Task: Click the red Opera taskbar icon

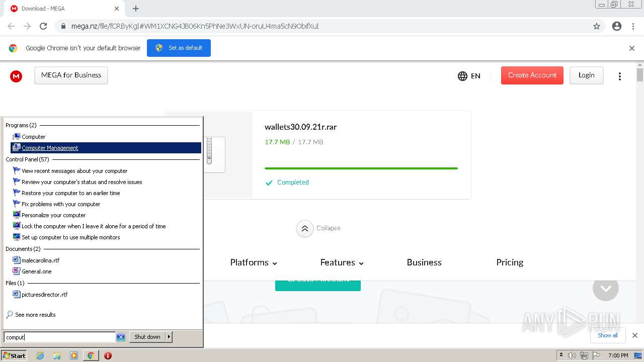Action: 108,355
